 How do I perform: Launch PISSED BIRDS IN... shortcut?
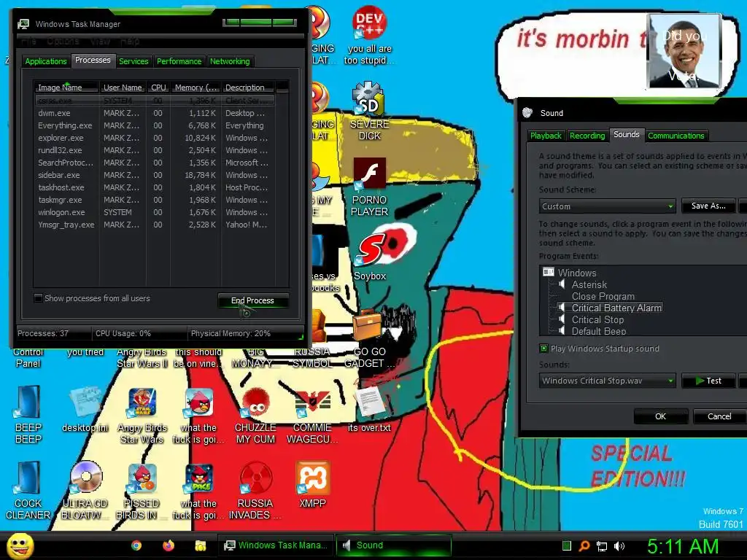pyautogui.click(x=142, y=478)
